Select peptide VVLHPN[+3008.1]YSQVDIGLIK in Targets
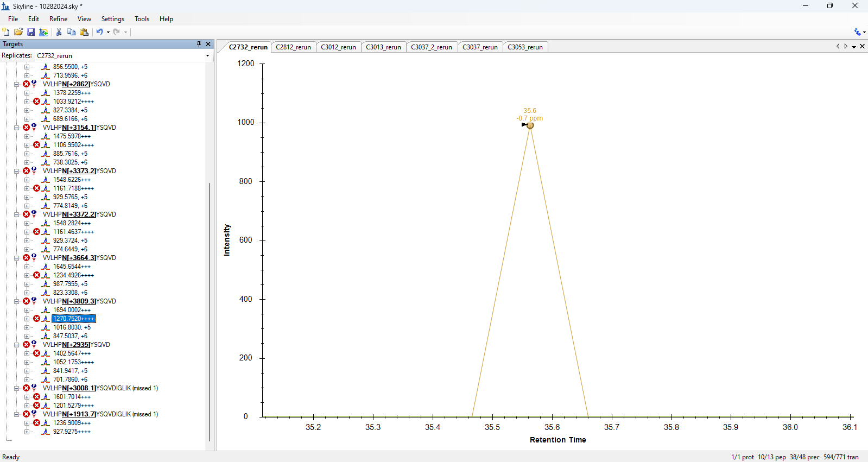 pos(100,388)
